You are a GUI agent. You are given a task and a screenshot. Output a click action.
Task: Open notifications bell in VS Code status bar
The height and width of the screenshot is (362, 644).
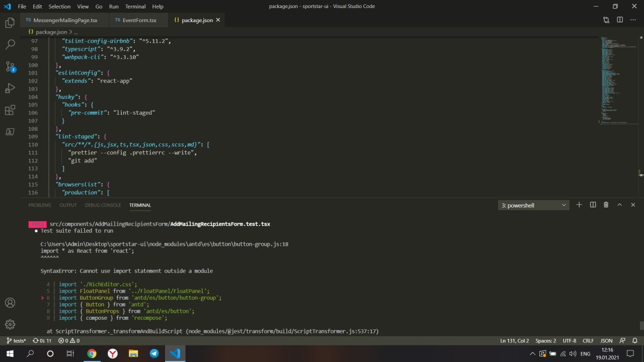coord(634,340)
